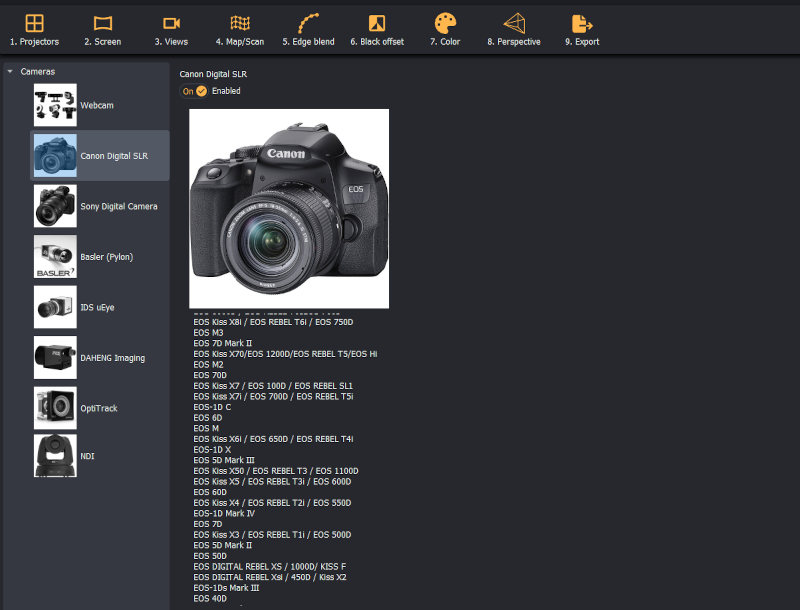Screen dimensions: 800x610
Task: Open the Views camera icon
Action: click(171, 23)
